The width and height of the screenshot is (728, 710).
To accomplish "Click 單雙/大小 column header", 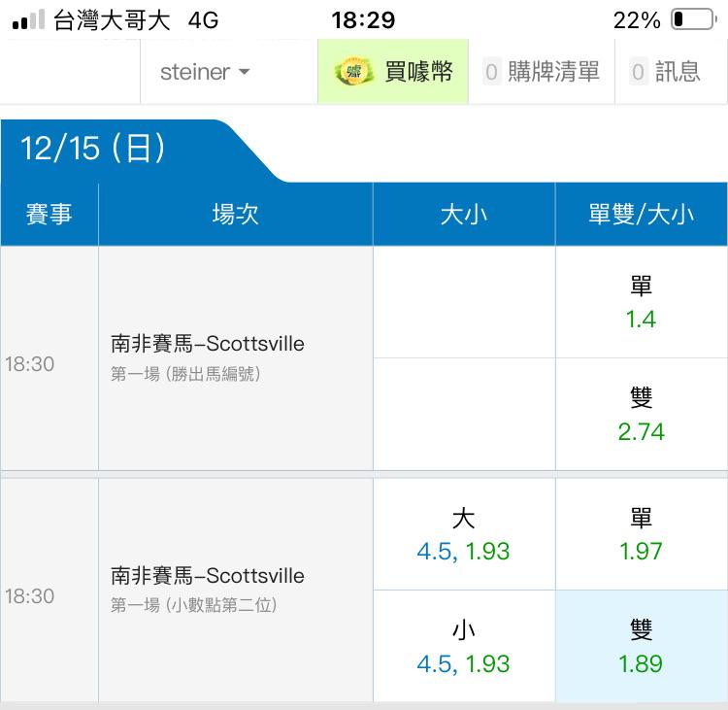I will coord(641,215).
